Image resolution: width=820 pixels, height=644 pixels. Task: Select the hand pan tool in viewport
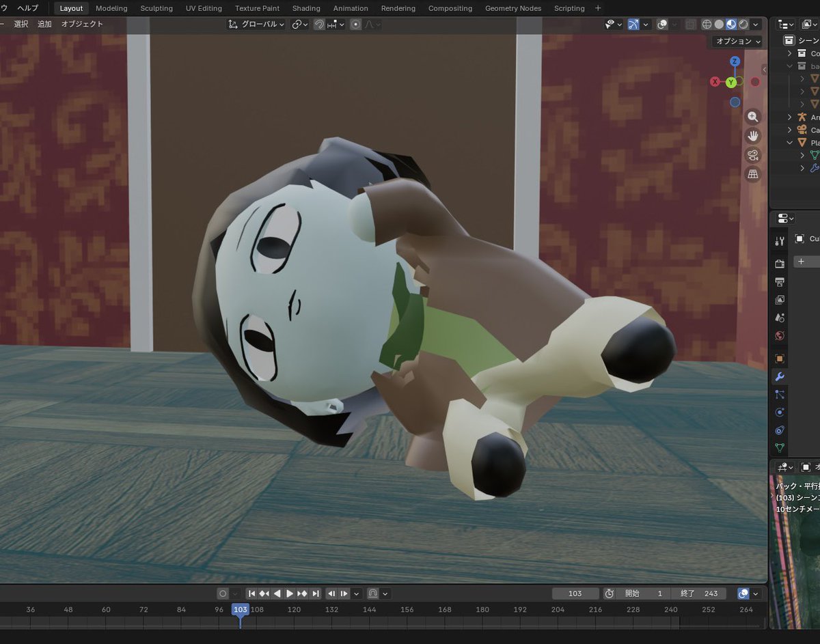(752, 136)
